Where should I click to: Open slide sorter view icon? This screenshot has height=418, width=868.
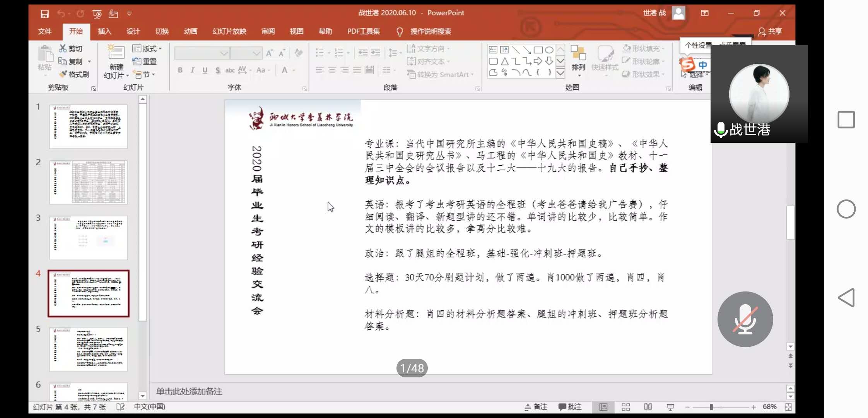tap(625, 407)
